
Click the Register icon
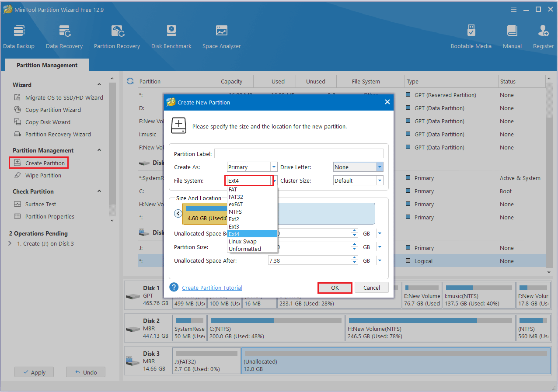(x=544, y=37)
